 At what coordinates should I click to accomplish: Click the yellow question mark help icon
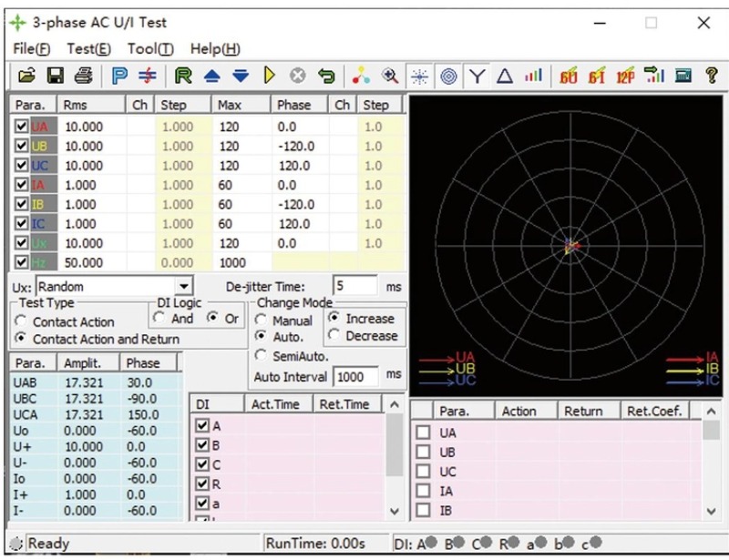click(x=712, y=76)
